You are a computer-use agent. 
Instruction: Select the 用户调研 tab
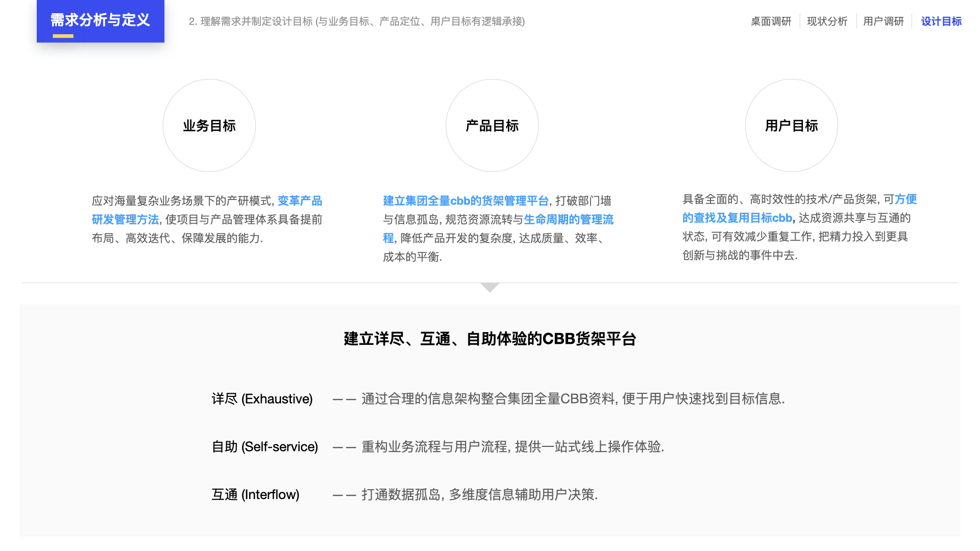pyautogui.click(x=883, y=21)
